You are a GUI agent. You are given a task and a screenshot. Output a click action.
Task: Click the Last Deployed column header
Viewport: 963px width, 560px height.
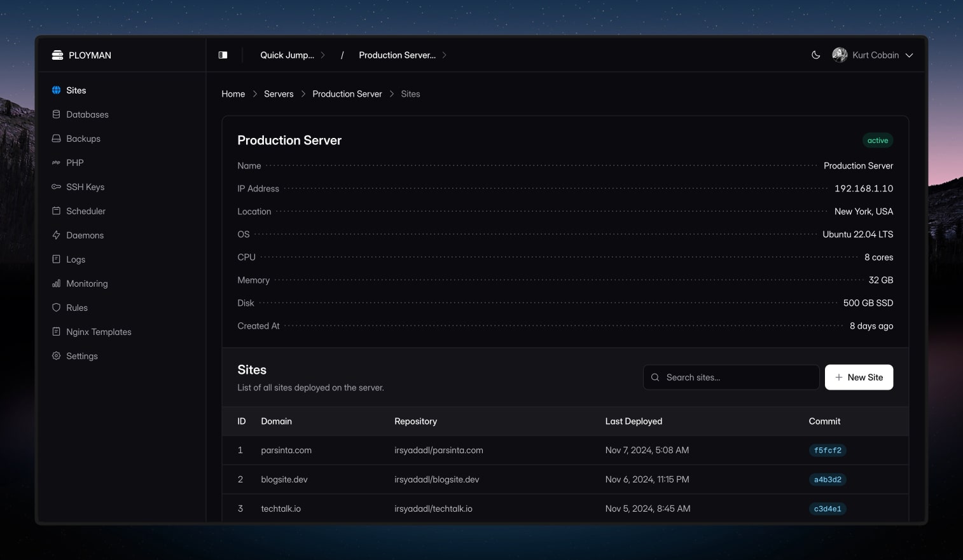point(634,421)
